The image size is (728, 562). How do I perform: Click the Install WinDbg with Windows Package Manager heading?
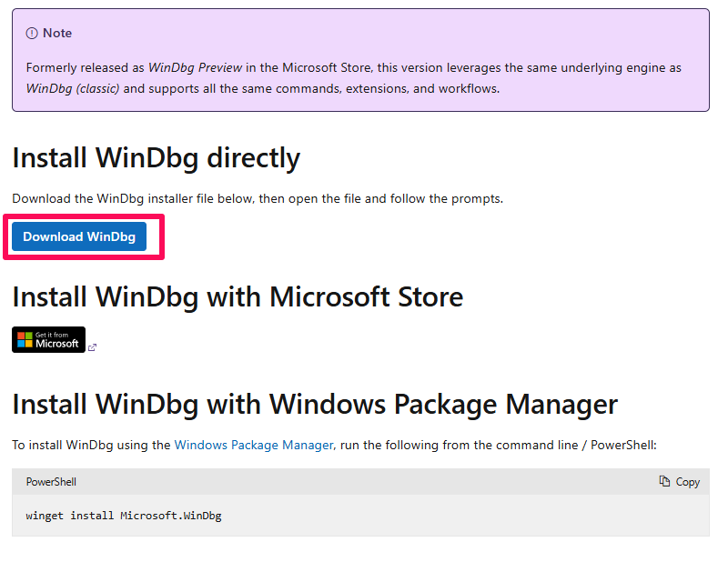[315, 404]
